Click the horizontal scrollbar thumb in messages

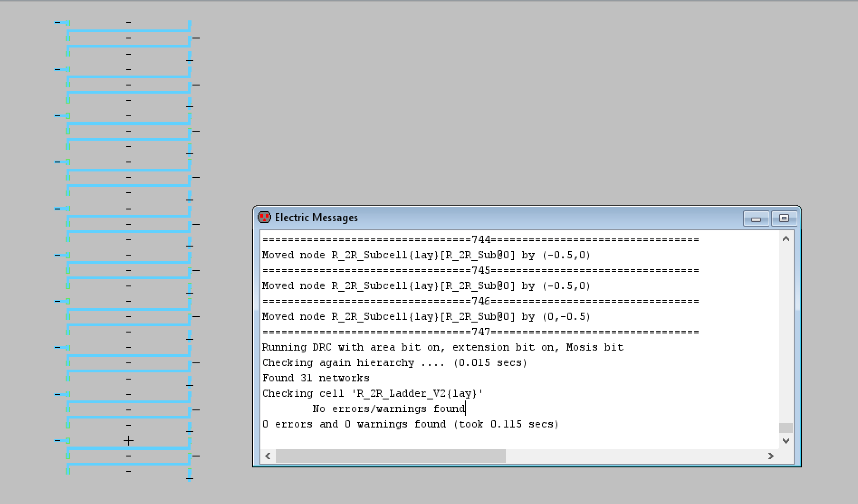tap(390, 456)
